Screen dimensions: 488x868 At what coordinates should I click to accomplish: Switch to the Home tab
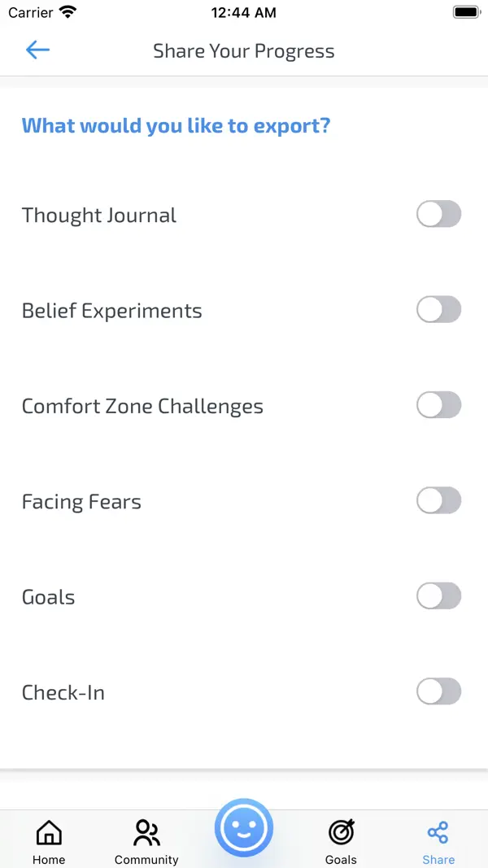[49, 860]
